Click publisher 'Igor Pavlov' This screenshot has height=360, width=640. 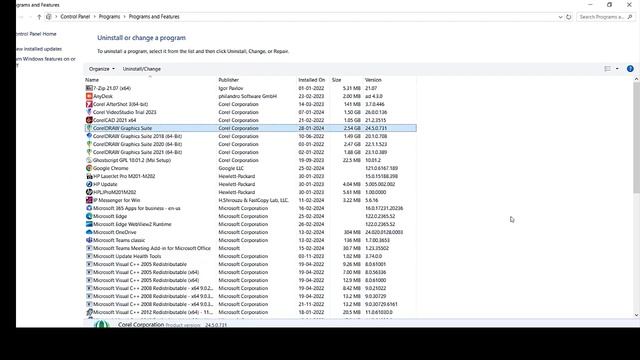tap(231, 88)
